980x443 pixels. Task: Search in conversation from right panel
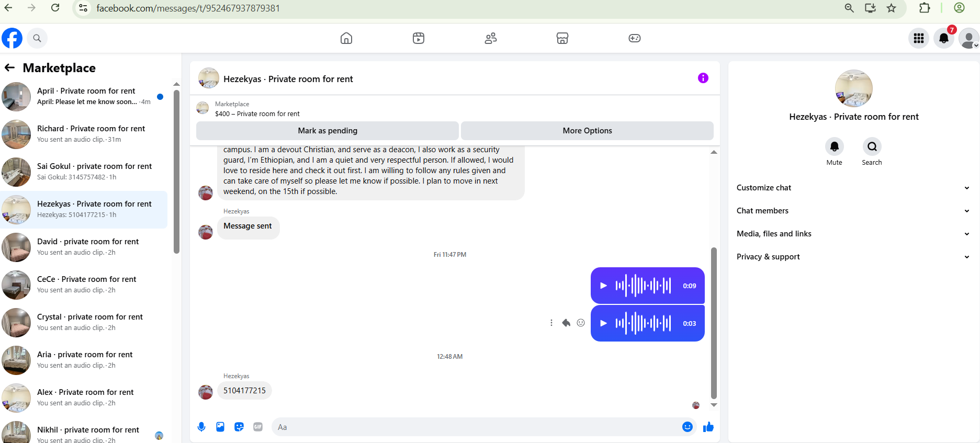click(872, 146)
